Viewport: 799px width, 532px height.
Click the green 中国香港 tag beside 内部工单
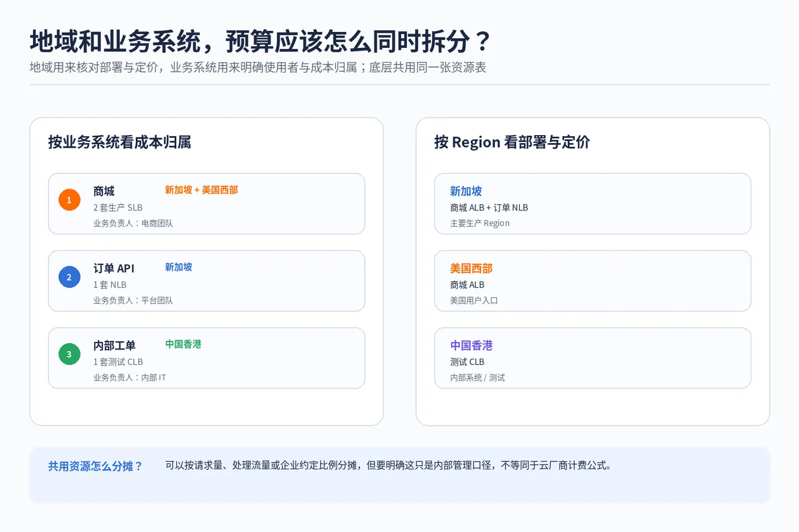coord(183,344)
